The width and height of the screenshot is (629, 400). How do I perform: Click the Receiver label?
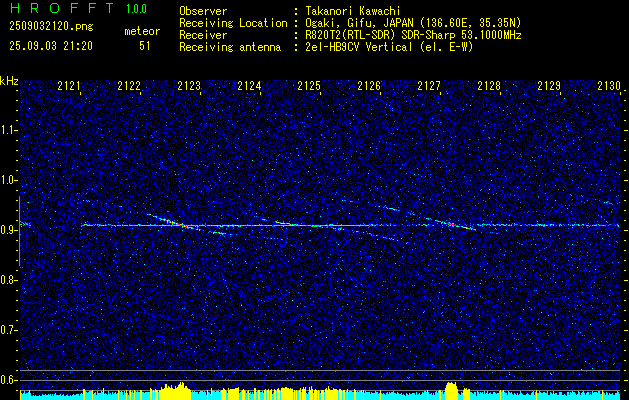coord(203,35)
